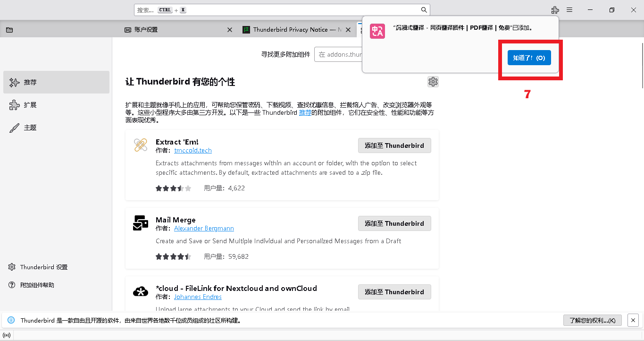644x341 pixels.
Task: Open author link Alexander Bergmann
Action: pyautogui.click(x=204, y=228)
